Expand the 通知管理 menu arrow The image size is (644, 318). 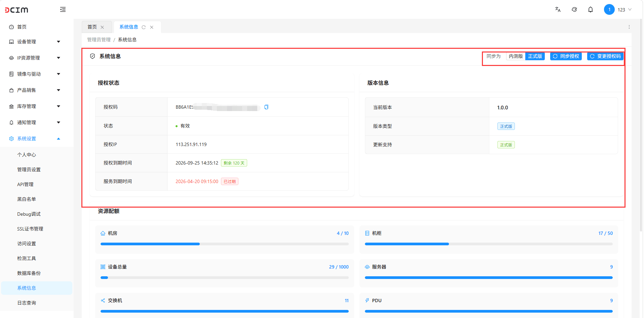59,122
